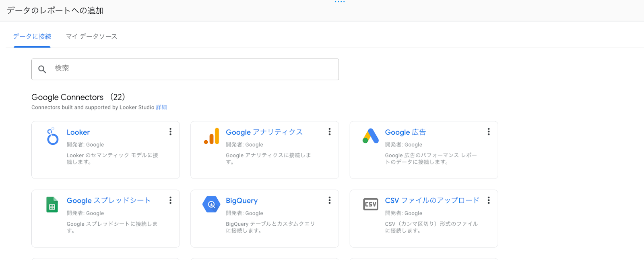Image resolution: width=644 pixels, height=260 pixels.
Task: Click the Google アナリティクス bar chart icon
Action: (212, 136)
